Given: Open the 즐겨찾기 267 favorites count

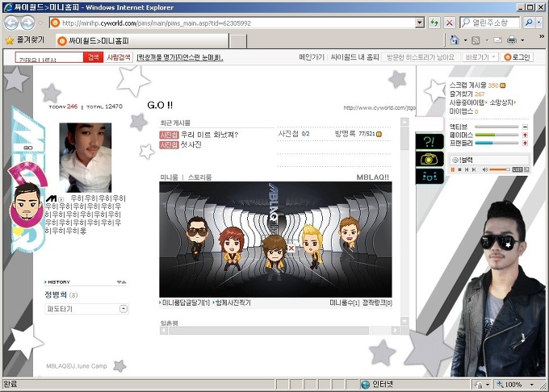Looking at the screenshot, I should point(467,94).
